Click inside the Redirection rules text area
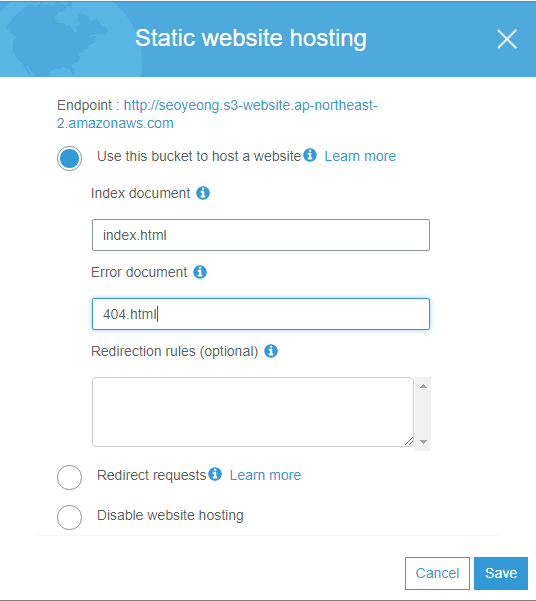The width and height of the screenshot is (536, 601). point(253,412)
